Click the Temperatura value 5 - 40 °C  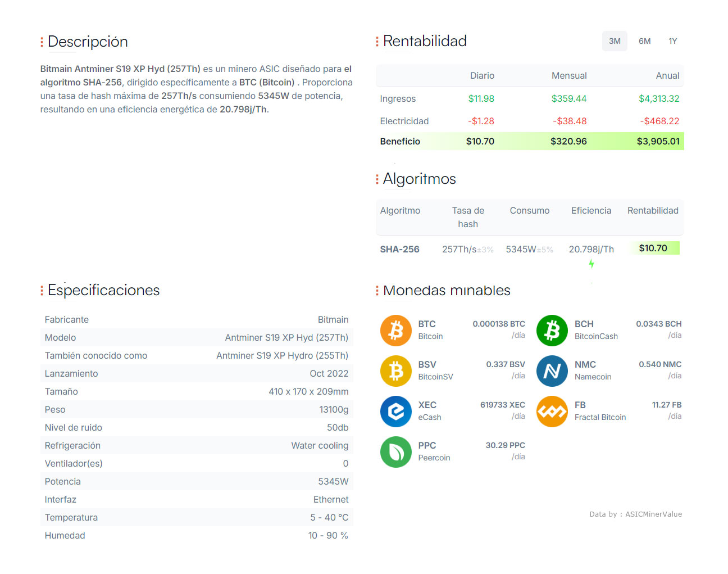(x=329, y=517)
